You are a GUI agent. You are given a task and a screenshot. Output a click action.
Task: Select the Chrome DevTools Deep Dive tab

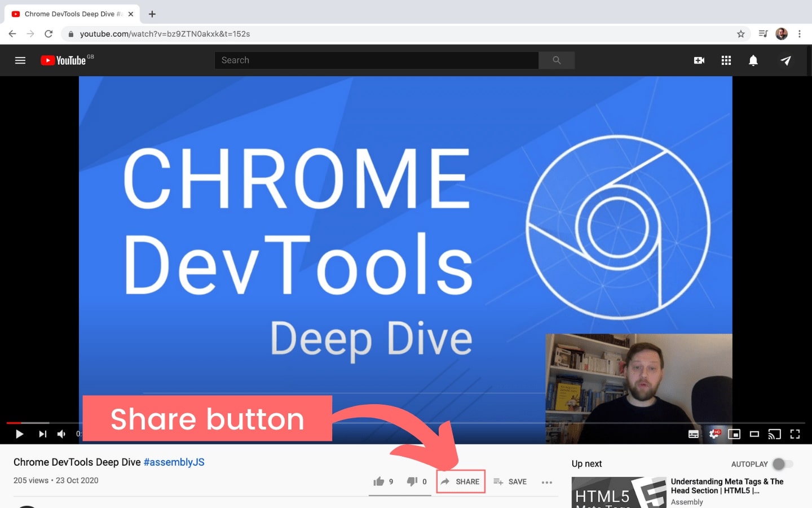[72, 14]
